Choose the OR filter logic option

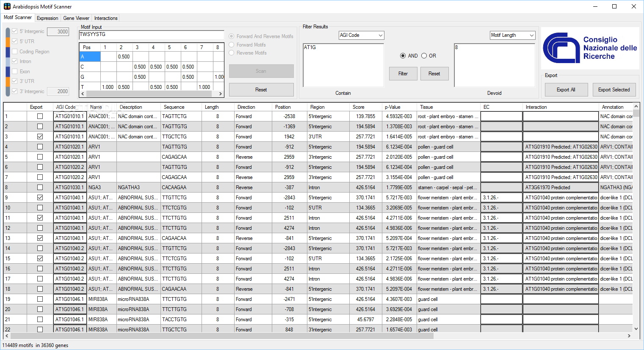pyautogui.click(x=424, y=56)
